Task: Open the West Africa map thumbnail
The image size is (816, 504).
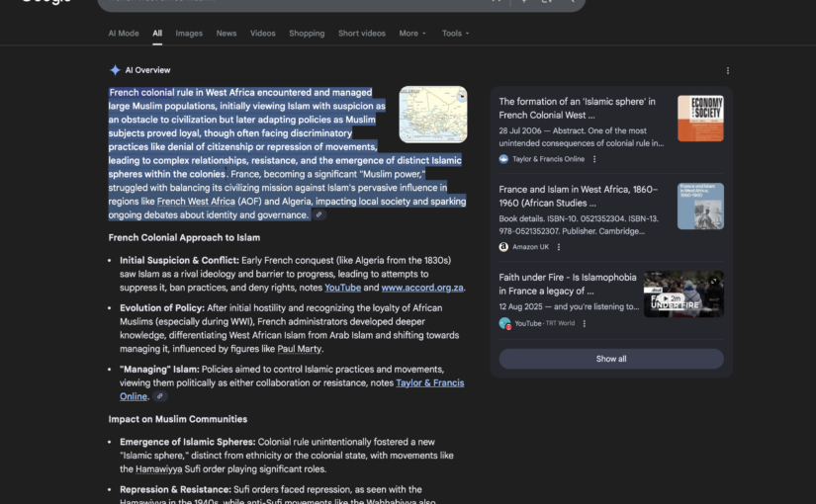Action: point(433,115)
